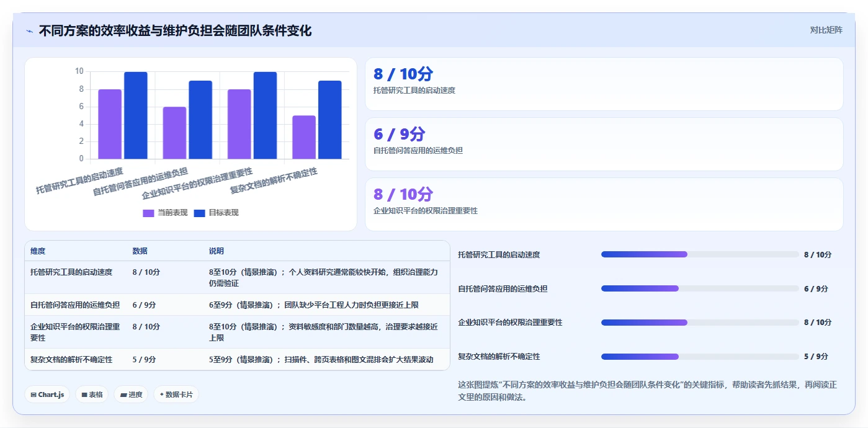This screenshot has width=868, height=428.
Task: Click the card caption 企业知识平台的权限治理重要性
Action: pyautogui.click(x=426, y=211)
